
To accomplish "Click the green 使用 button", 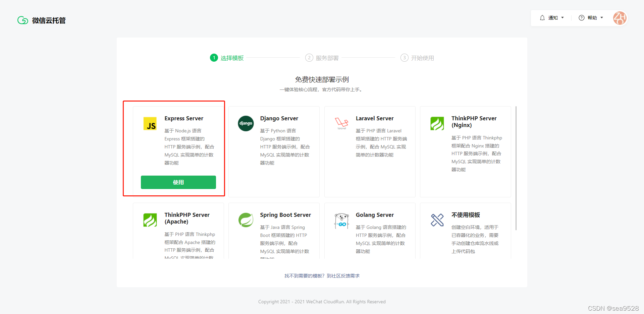I will pyautogui.click(x=178, y=182).
